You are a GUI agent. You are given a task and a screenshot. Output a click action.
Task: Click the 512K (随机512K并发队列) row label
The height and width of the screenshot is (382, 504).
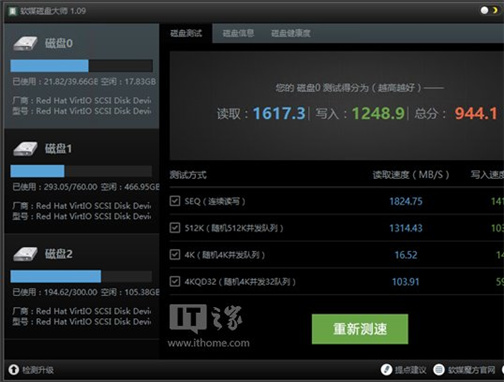[x=234, y=228]
